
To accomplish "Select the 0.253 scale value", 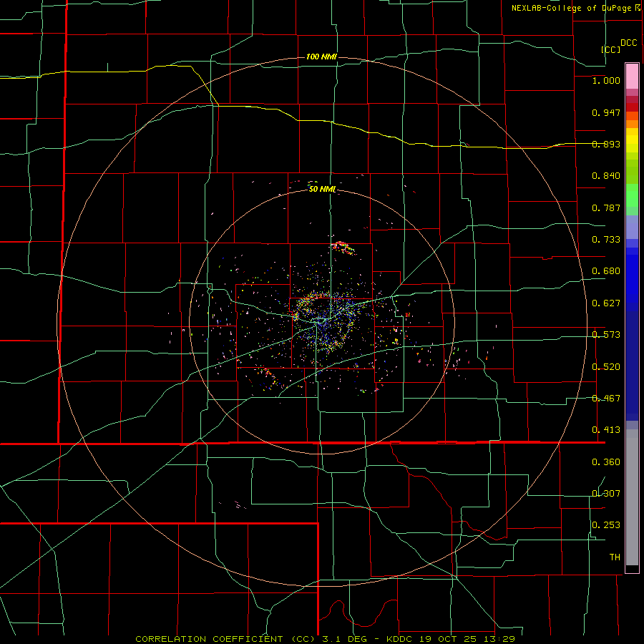I will 606,525.
